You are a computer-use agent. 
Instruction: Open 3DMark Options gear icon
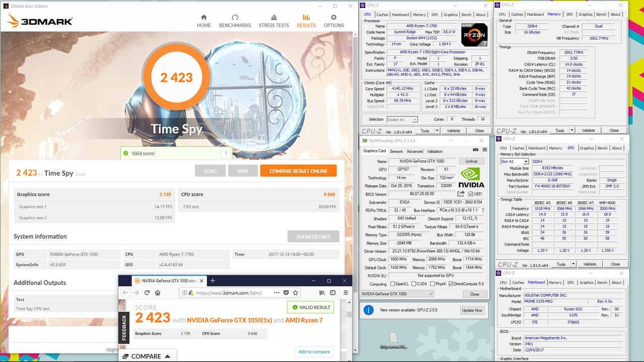point(334,18)
